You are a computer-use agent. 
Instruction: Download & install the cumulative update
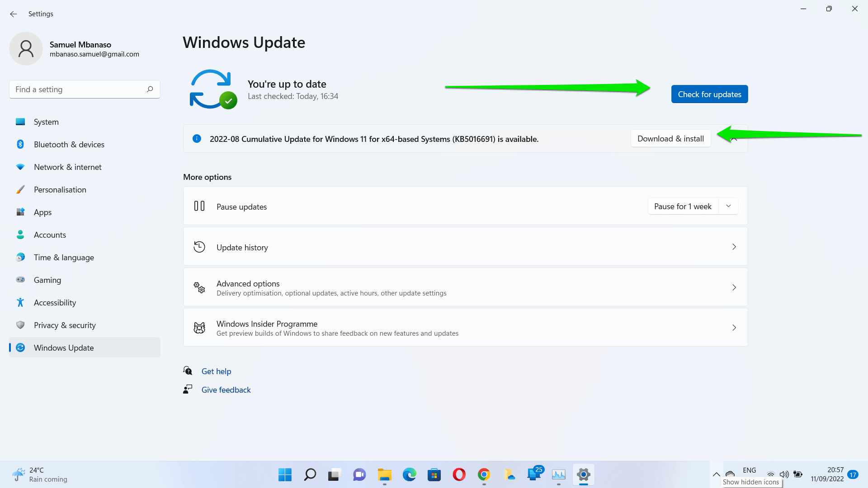(670, 138)
